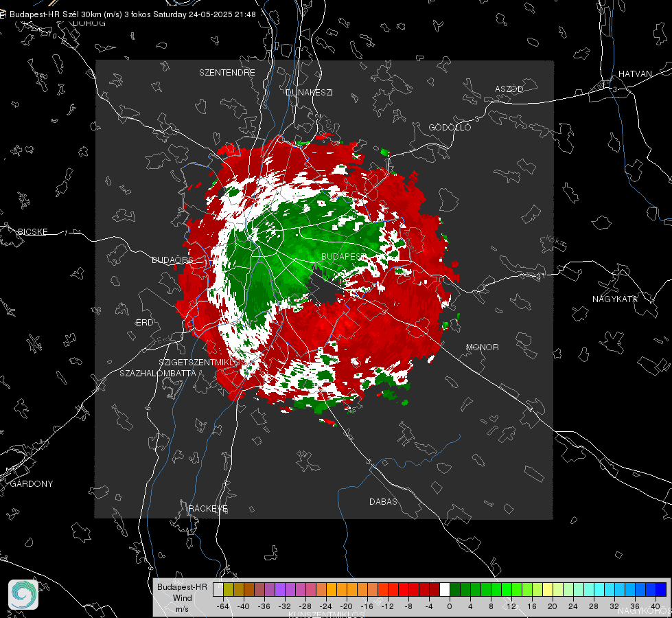This screenshot has width=672, height=618.
Task: Click the GÁRDONY label
Action: tap(32, 484)
